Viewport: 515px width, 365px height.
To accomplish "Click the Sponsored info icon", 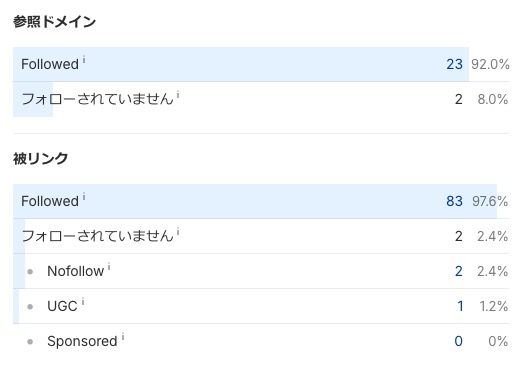I will (x=123, y=337).
